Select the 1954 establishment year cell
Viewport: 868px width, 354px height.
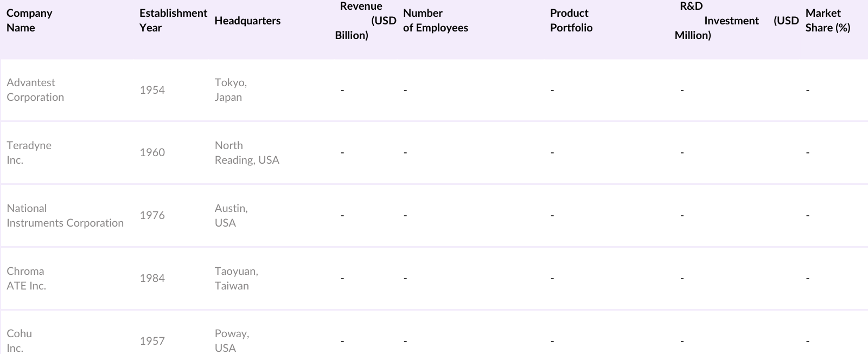coord(152,90)
